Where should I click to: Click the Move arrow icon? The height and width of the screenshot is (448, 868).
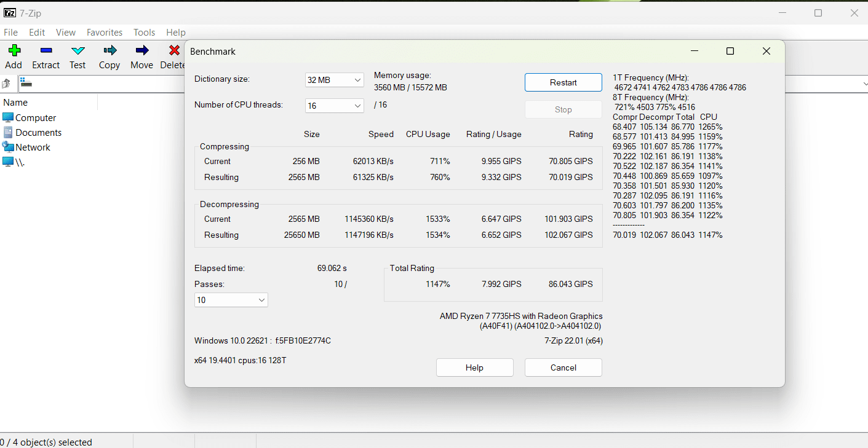pos(141,51)
